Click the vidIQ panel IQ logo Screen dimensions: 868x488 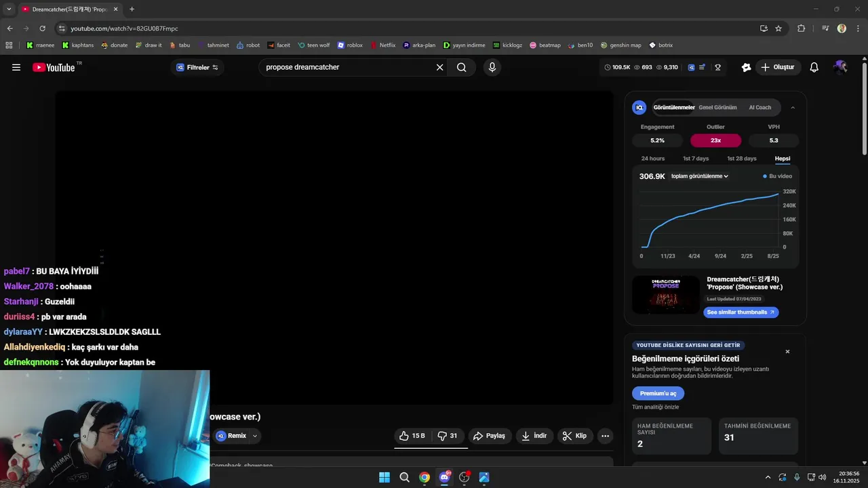click(x=639, y=107)
